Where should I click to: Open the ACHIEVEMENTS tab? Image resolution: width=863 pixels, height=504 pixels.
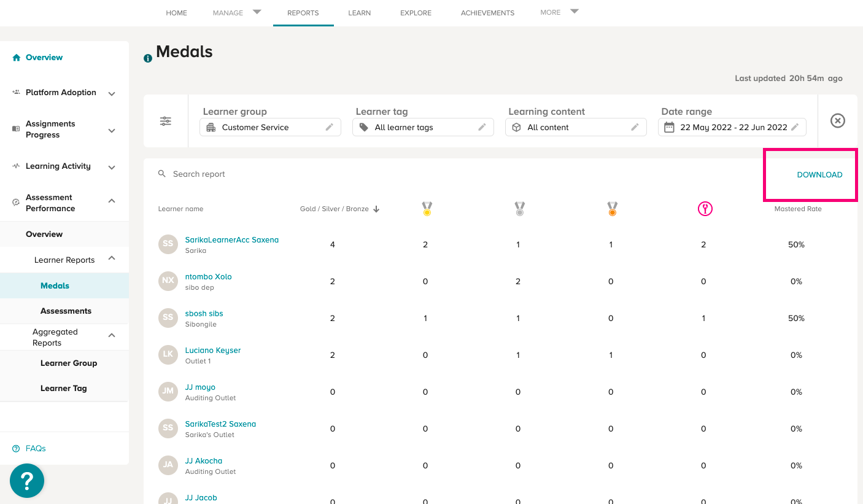pos(487,13)
